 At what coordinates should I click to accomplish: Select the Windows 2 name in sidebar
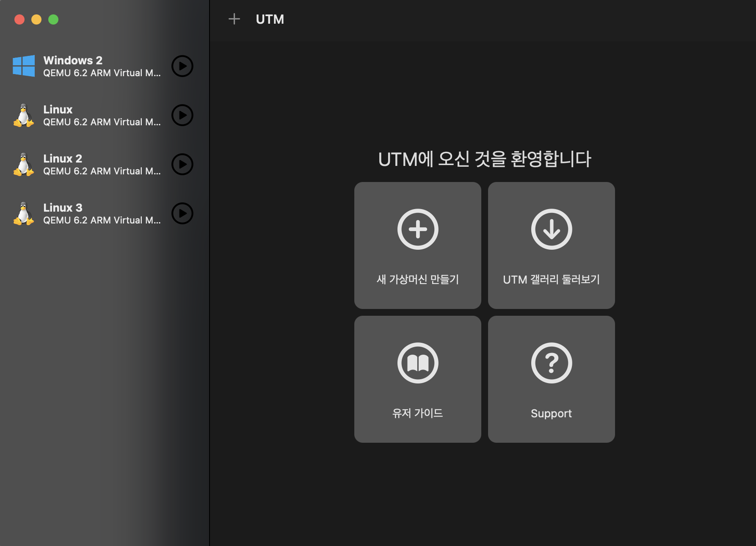pos(73,60)
